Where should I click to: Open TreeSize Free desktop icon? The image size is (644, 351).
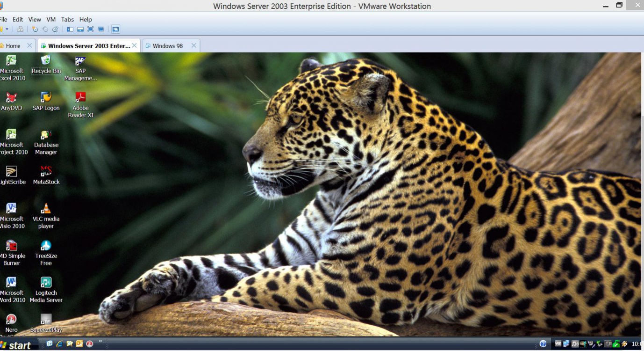46,252
